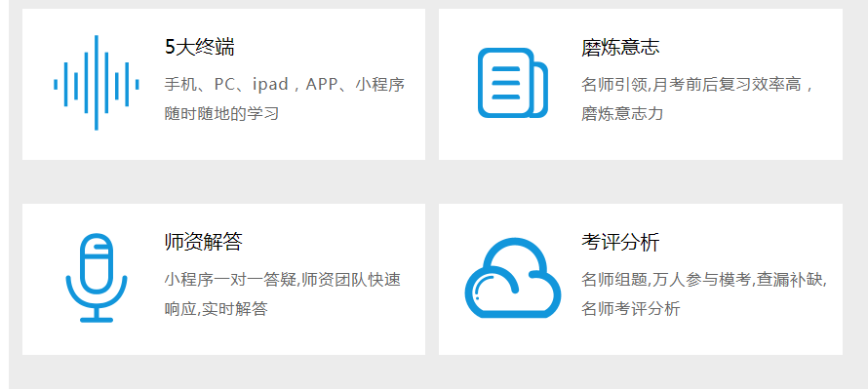Click the line 响应,实时解答

216,309
